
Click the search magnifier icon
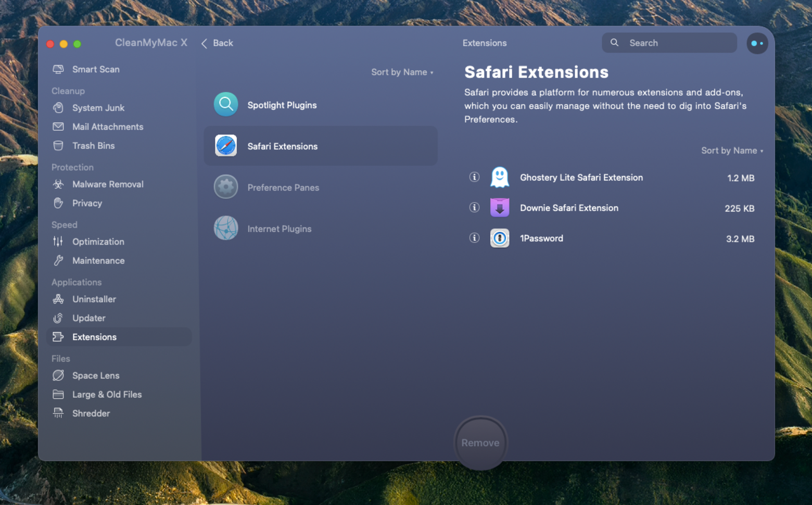pos(615,43)
